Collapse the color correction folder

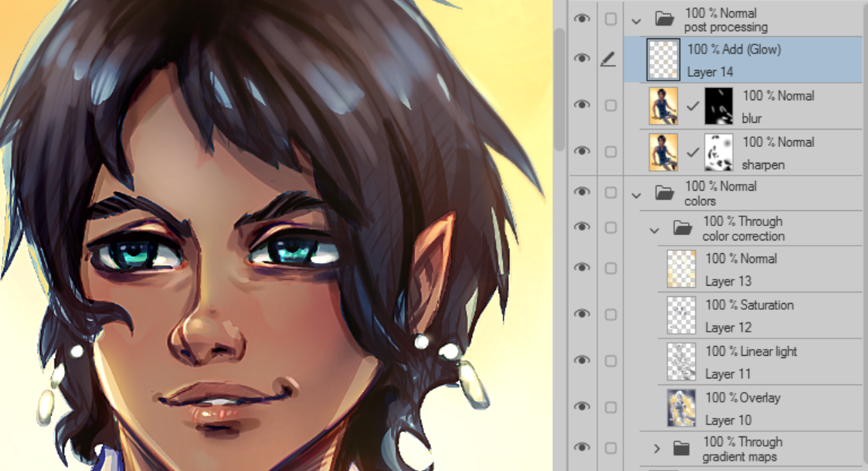click(654, 230)
